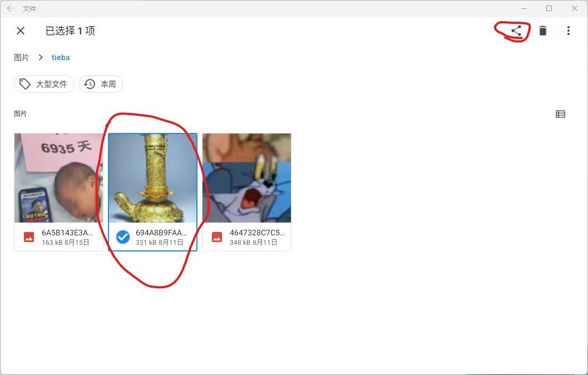Click the 6A5B143E3A file name
588x375 pixels.
tap(67, 233)
